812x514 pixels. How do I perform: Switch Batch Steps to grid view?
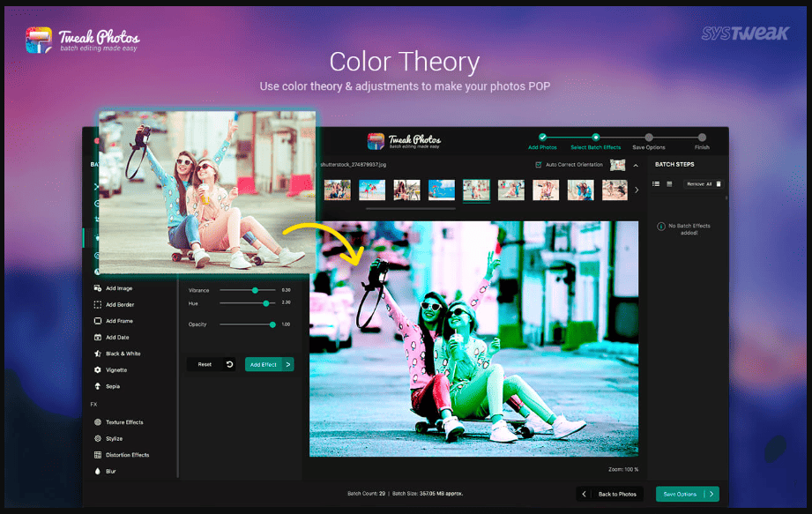click(x=669, y=183)
